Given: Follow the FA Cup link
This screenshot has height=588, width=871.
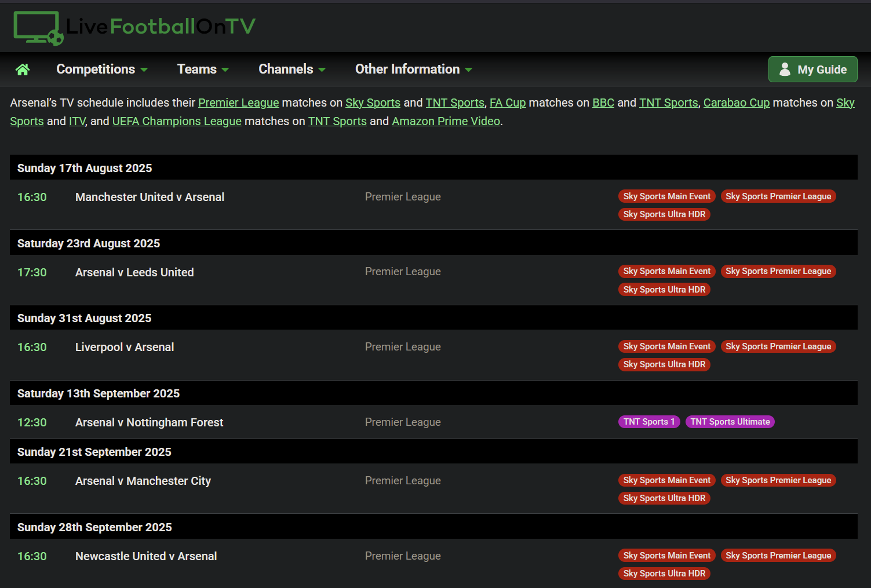Looking at the screenshot, I should tap(508, 103).
